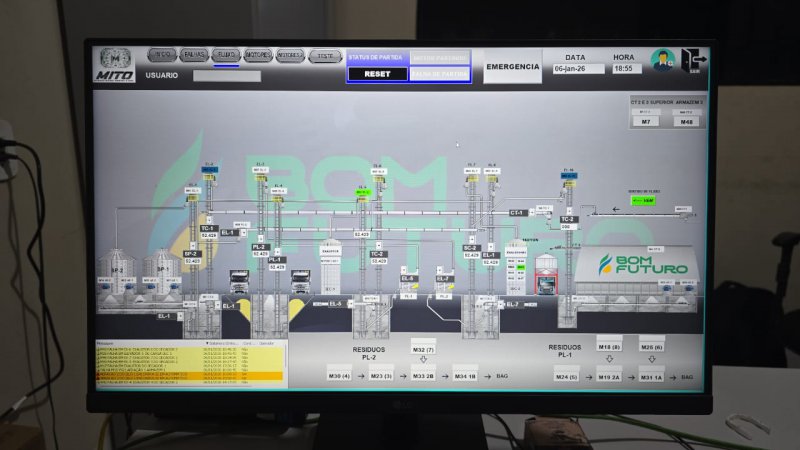Screen dimensions: 800x450
Task: Click the DATA field showing 06-jan-26
Action: point(579,68)
